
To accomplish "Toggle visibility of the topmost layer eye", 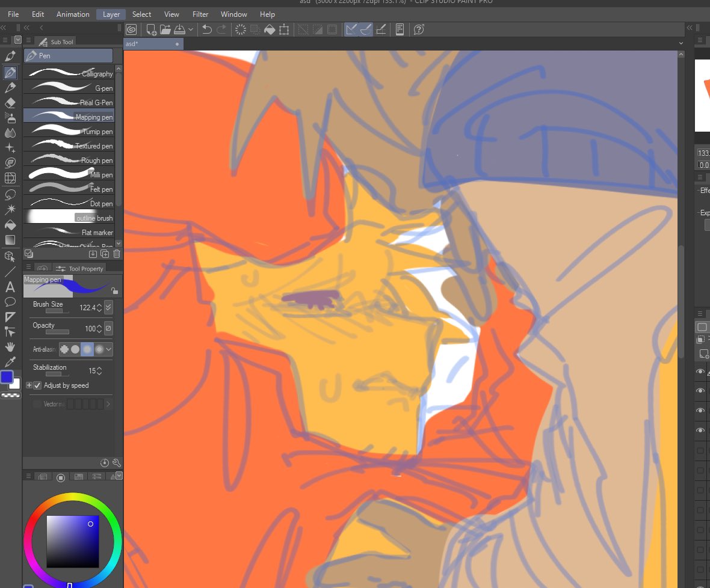I will point(700,372).
